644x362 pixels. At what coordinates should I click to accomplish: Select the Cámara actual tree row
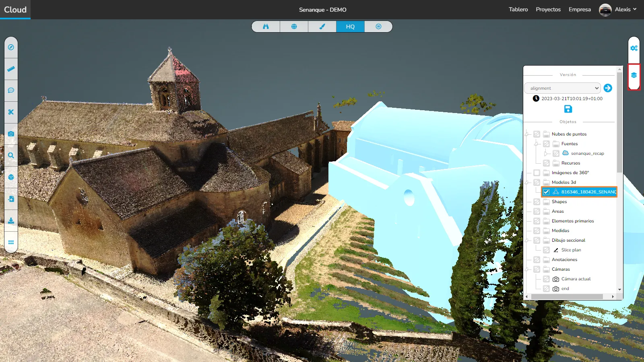tap(576, 279)
